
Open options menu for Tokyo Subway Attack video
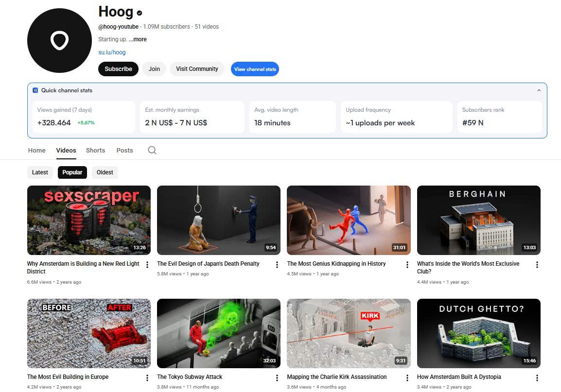point(277,378)
